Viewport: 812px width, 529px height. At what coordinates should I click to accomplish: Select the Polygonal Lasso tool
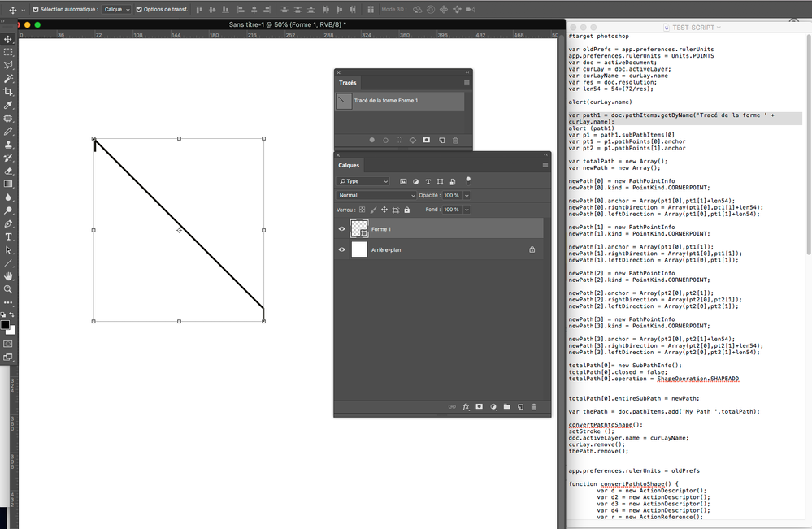tap(8, 65)
